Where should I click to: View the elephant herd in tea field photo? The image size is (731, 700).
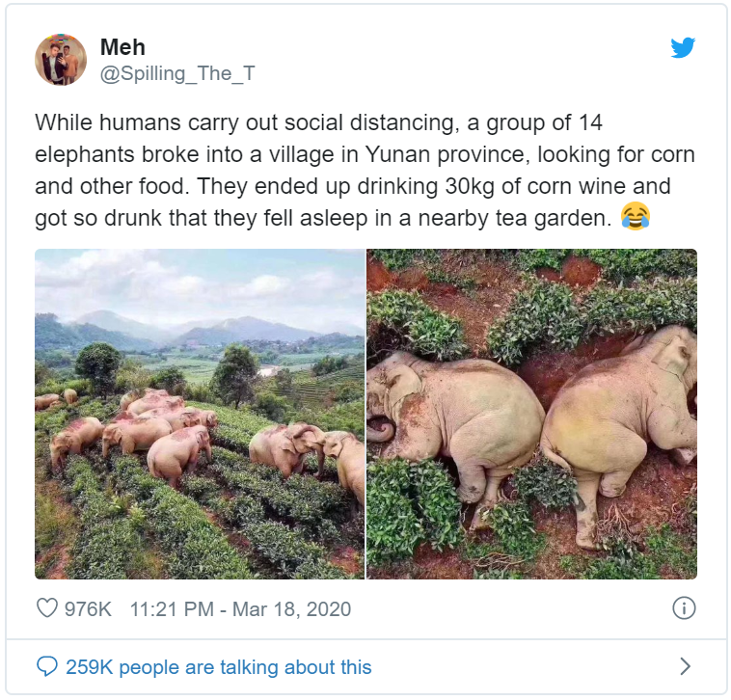tap(200, 414)
